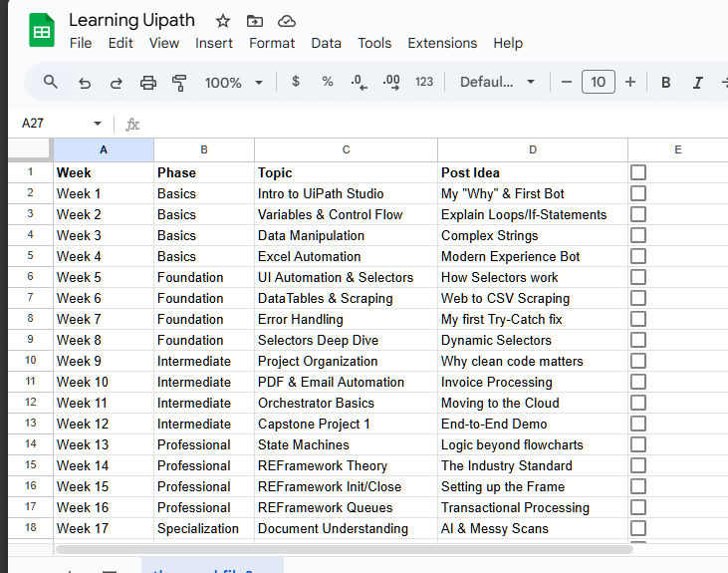Open the Help menu
The height and width of the screenshot is (573, 728).
point(508,43)
